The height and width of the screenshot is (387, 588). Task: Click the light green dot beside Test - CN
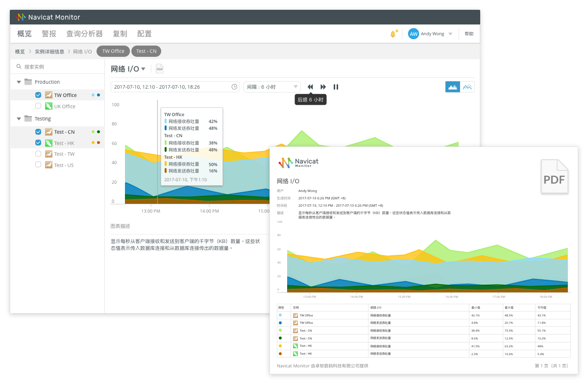(93, 132)
